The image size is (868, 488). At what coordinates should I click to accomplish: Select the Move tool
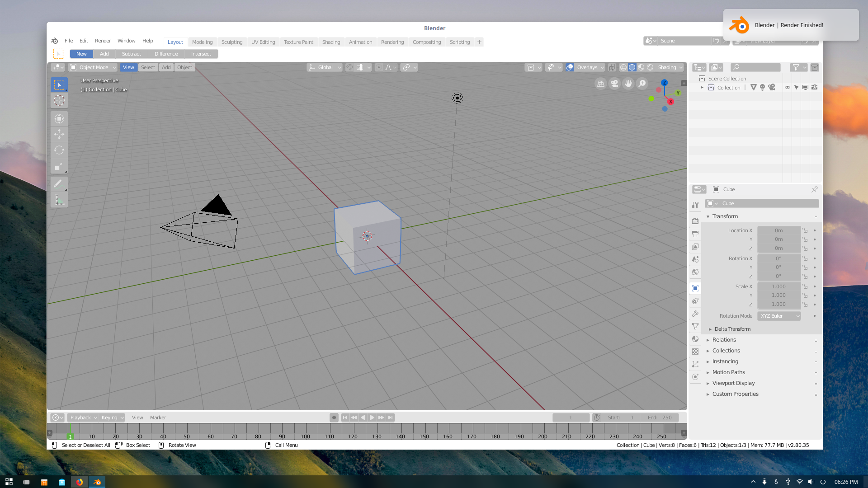tap(59, 134)
